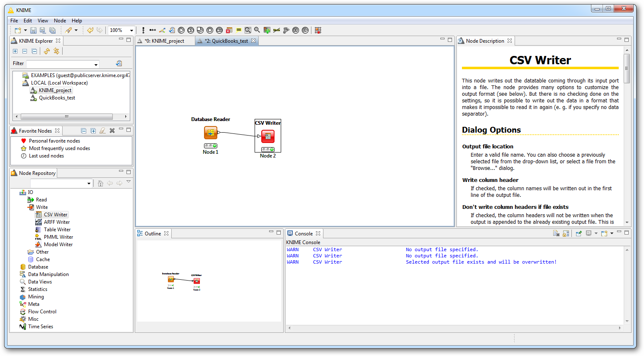The height and width of the screenshot is (356, 644).
Task: Click the Save All toolbar icon
Action: click(x=52, y=30)
